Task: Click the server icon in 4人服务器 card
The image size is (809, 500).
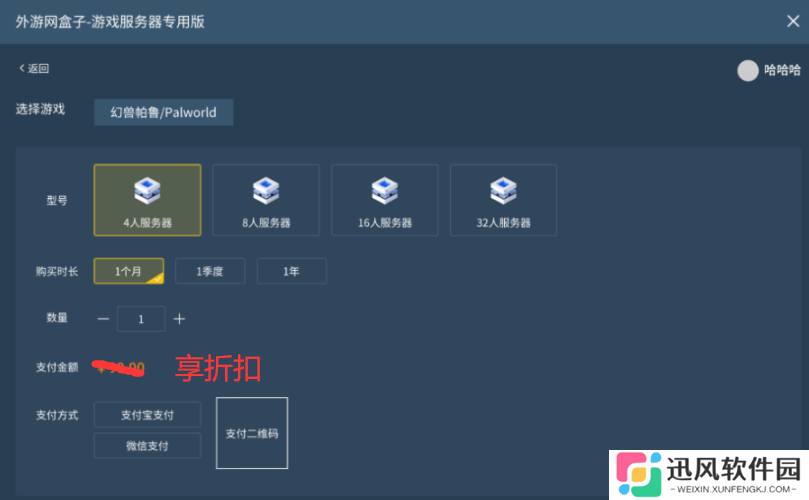Action: (147, 190)
